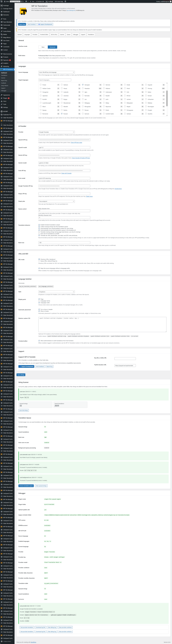
Task: Toggle Allow administrators to edit translations checkbox
Action: point(39,341)
